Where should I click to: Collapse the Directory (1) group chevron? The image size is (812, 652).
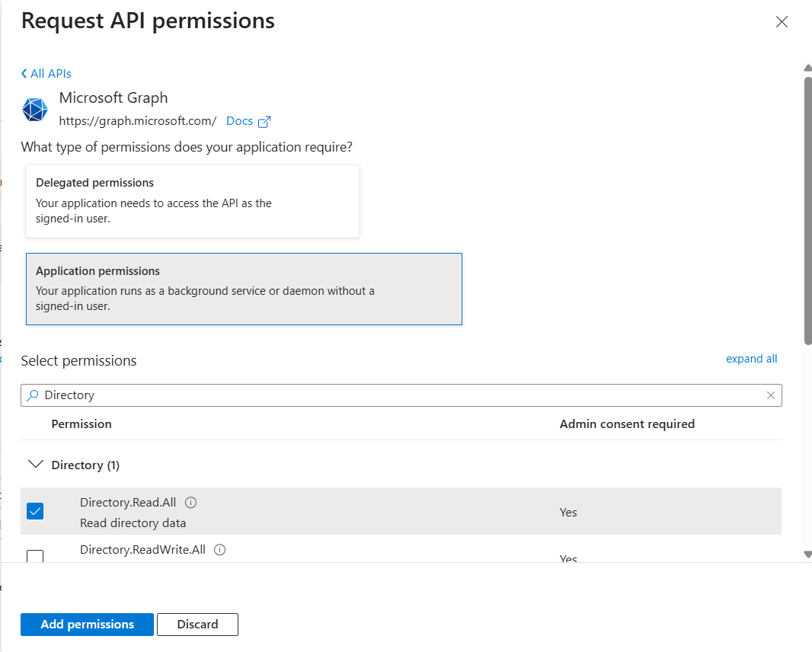pos(36,464)
